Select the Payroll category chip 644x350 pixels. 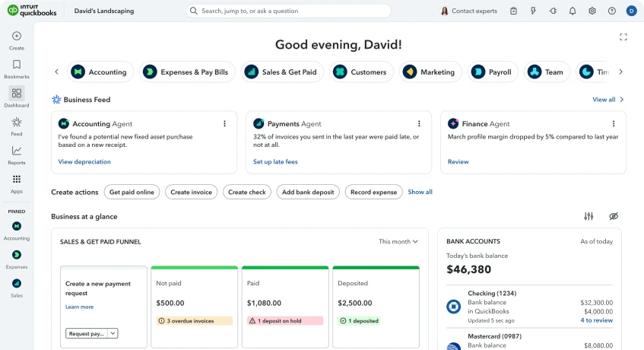(x=493, y=72)
